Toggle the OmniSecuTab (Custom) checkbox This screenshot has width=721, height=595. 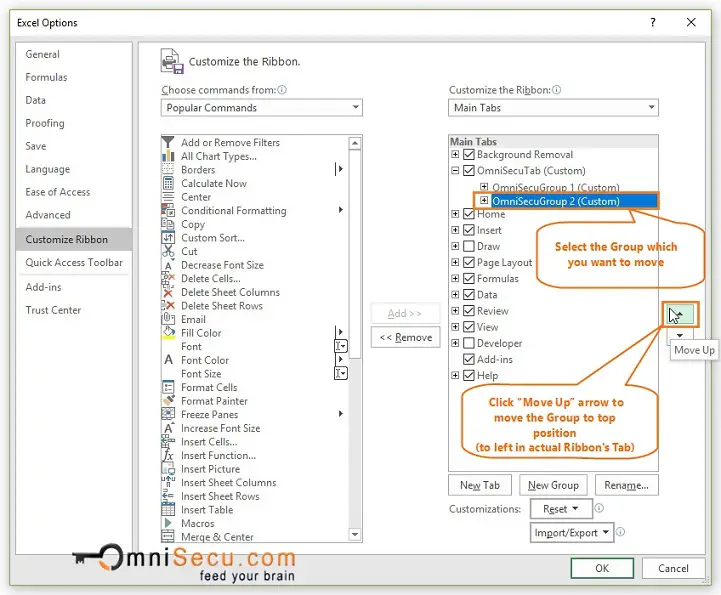469,171
